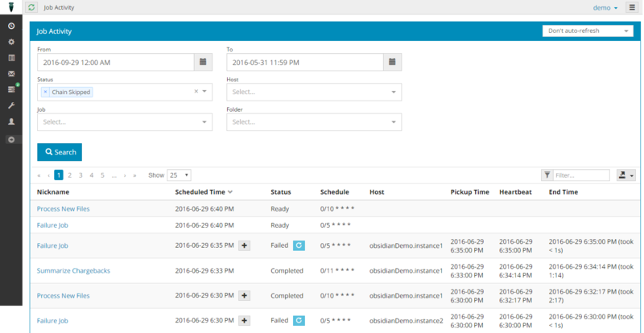The width and height of the screenshot is (644, 333).
Task: Click the Status column header
Action: [281, 191]
